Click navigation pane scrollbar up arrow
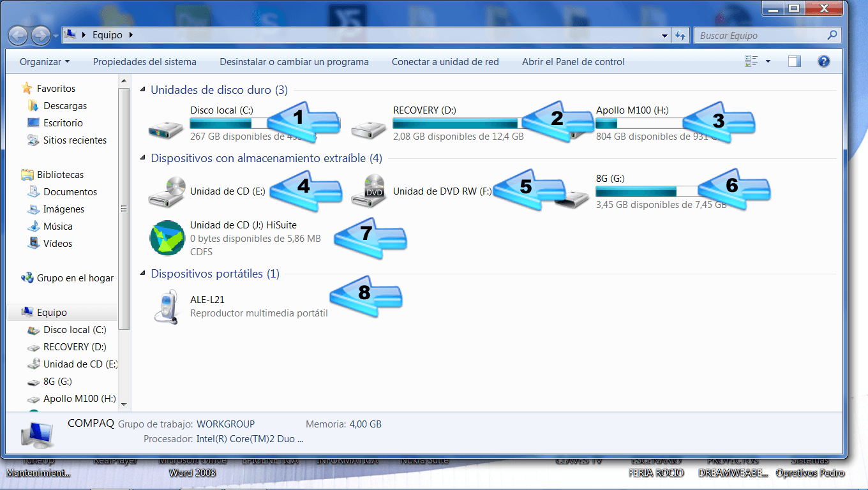 (x=124, y=80)
